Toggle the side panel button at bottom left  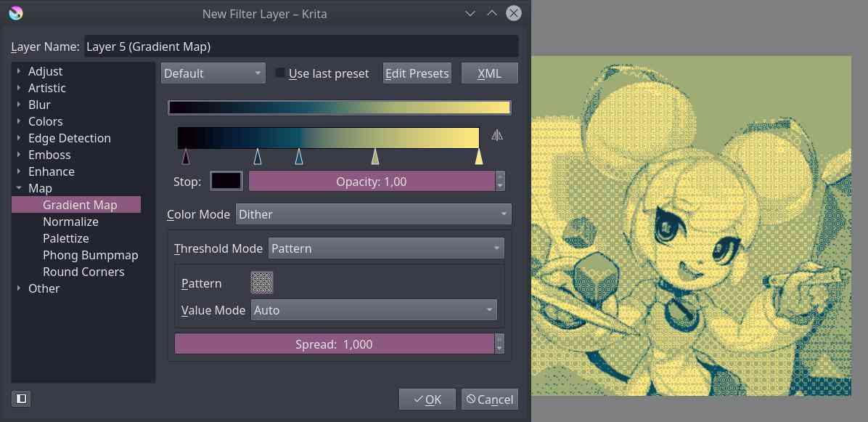[x=20, y=398]
